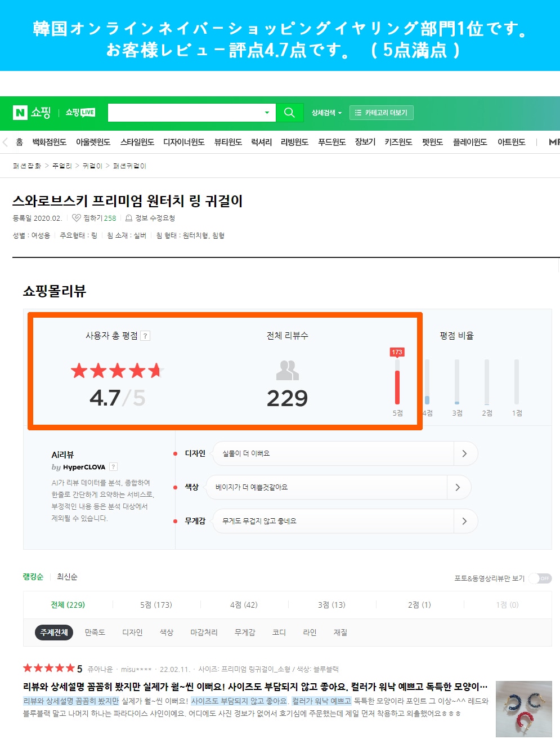Expand the 디자인 AI review summary
The height and width of the screenshot is (748, 560).
[464, 453]
